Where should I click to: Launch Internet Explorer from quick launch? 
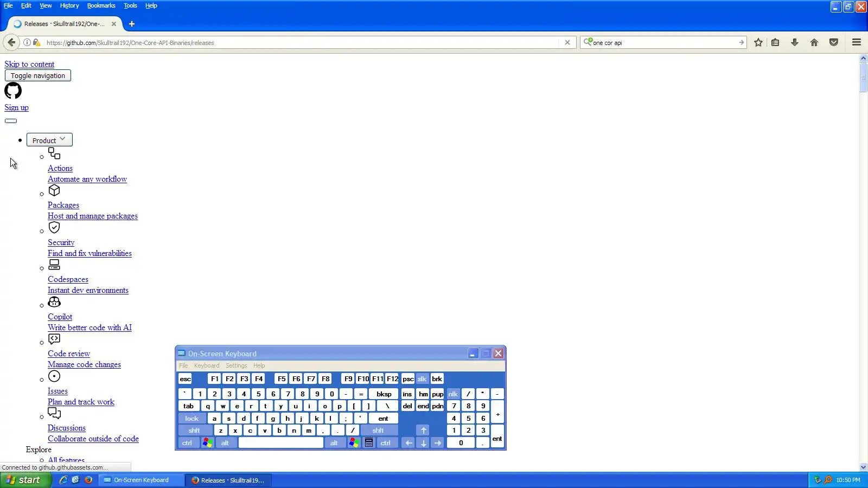click(x=63, y=480)
